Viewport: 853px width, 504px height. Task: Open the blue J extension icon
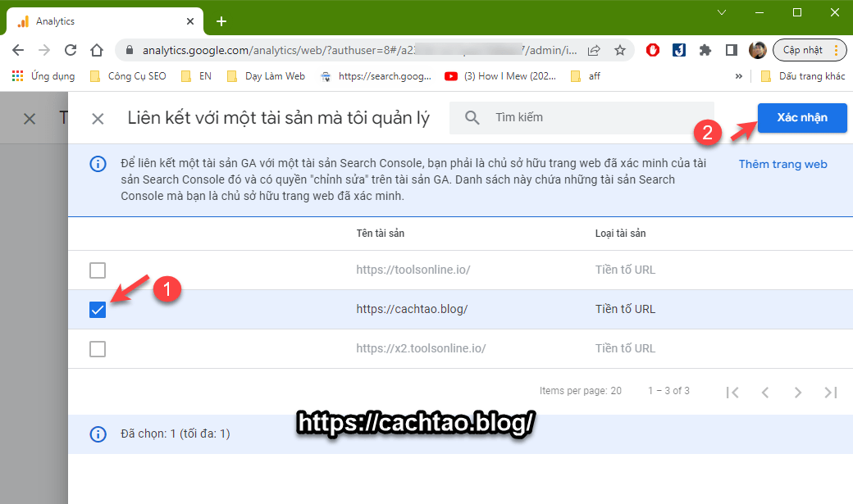[679, 50]
